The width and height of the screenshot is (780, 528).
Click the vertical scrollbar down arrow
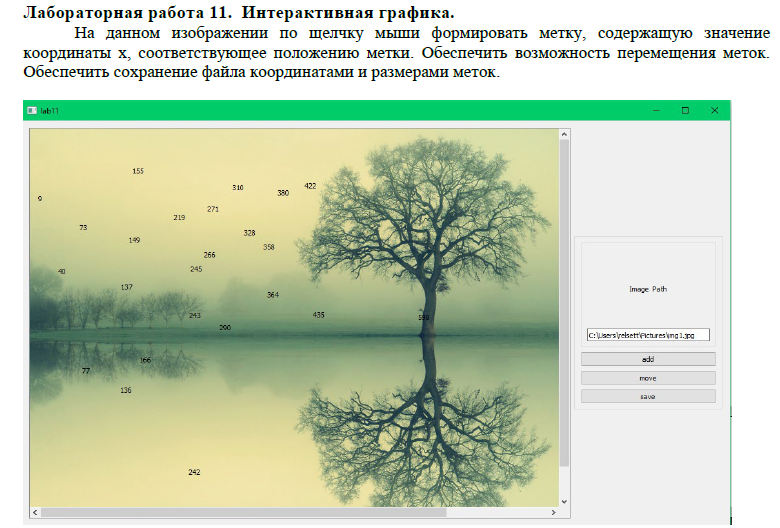click(564, 501)
